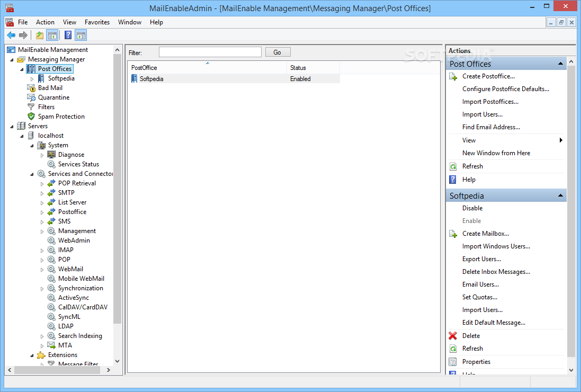Image resolution: width=581 pixels, height=392 pixels.
Task: Expand the SMTP tree node
Action: 42,193
